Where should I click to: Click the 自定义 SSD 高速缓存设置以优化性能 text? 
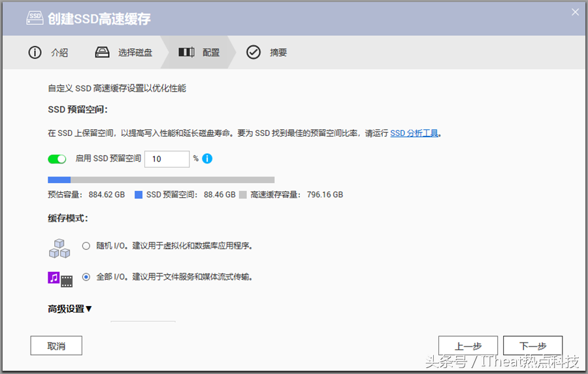[117, 88]
